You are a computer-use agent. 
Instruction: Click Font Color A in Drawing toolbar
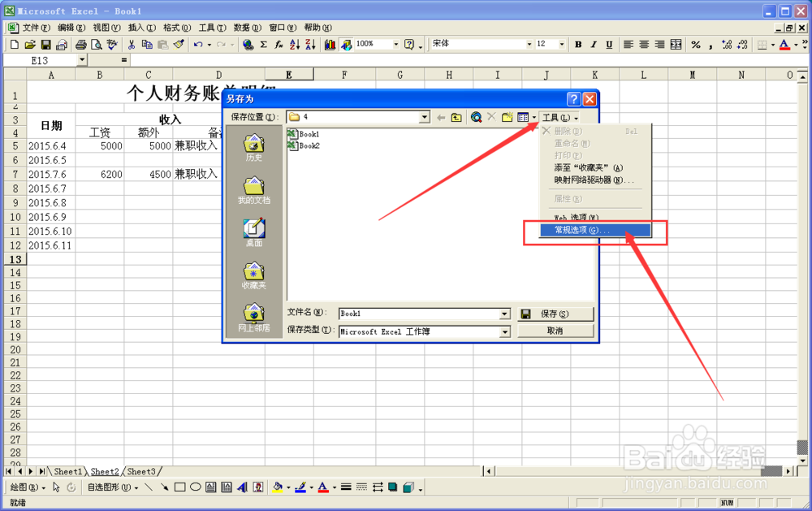(323, 487)
